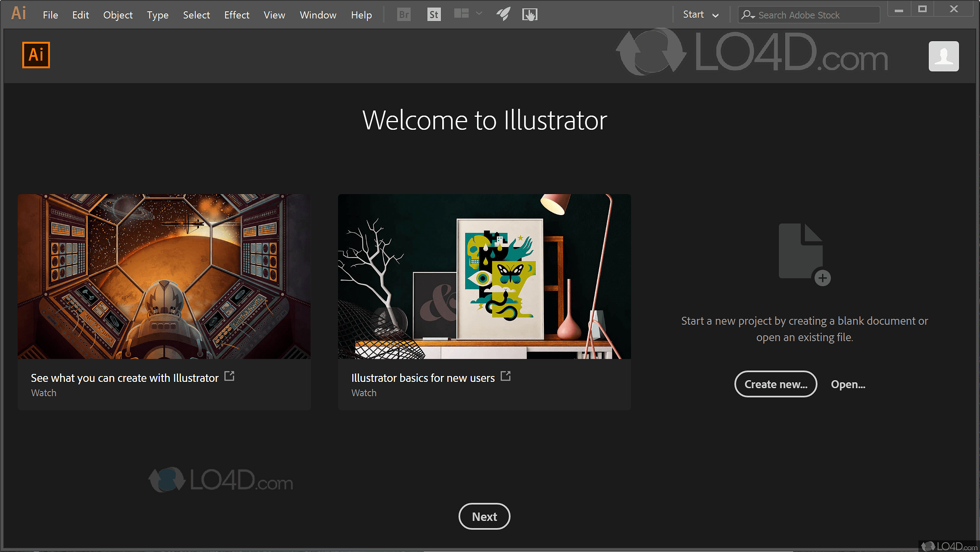
Task: Open the Effect menu
Action: click(x=236, y=15)
